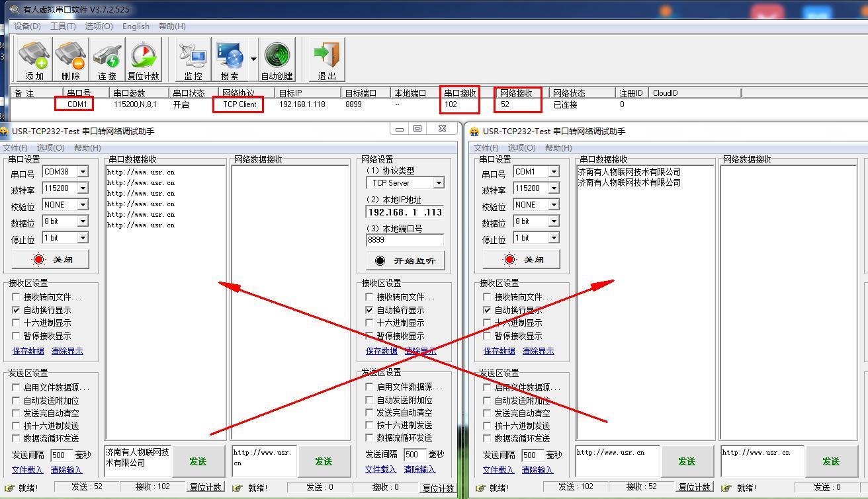The width and height of the screenshot is (868, 499).
Task: Click the 删除 (Delete) toolbar icon
Action: click(x=70, y=59)
